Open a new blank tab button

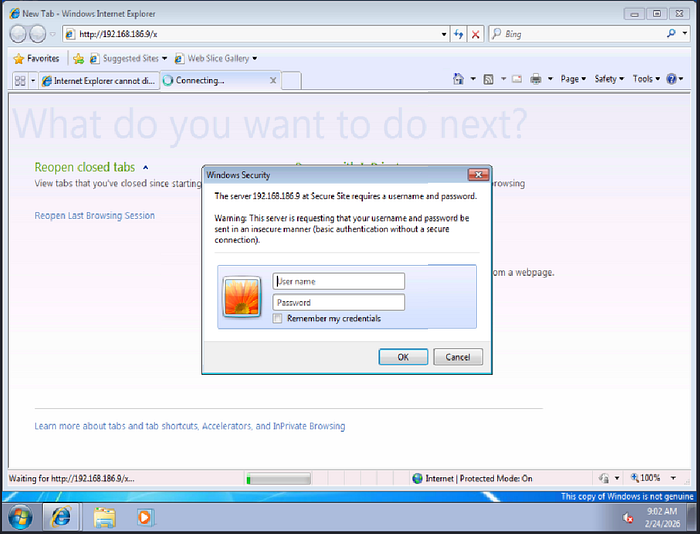tap(292, 81)
